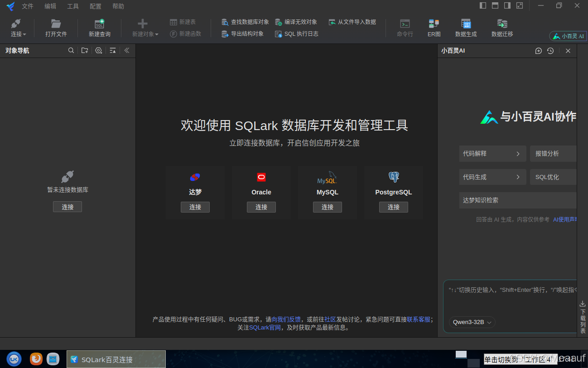Viewport: 588px width, 368px height.
Task: Open 导出结构对象 tool
Action: (x=242, y=34)
